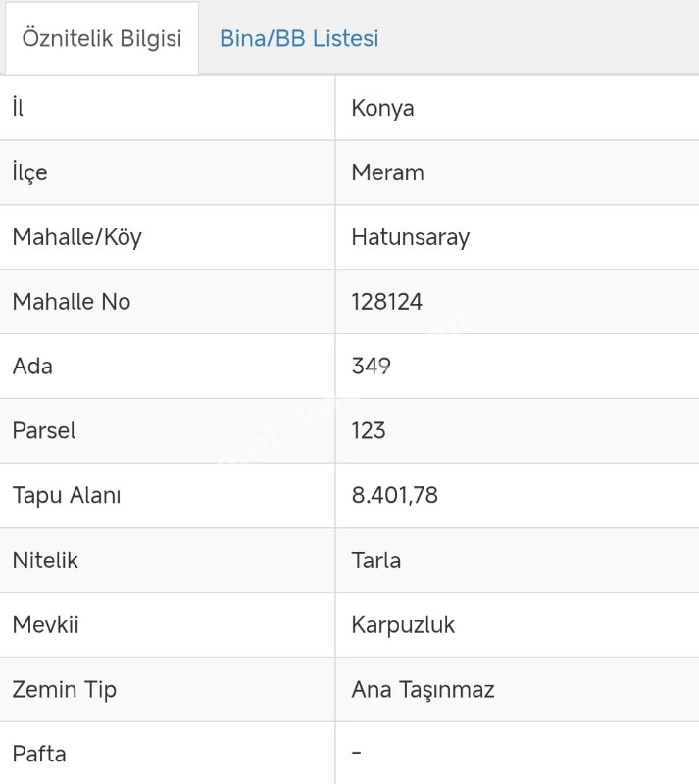Click the Hatunsaray neighborhood value

coord(410,237)
